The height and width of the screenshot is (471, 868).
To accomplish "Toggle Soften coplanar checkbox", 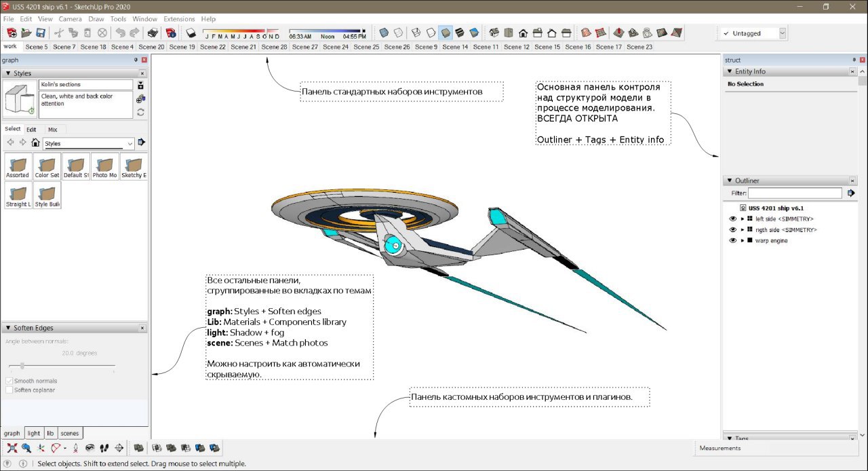I will tap(9, 390).
